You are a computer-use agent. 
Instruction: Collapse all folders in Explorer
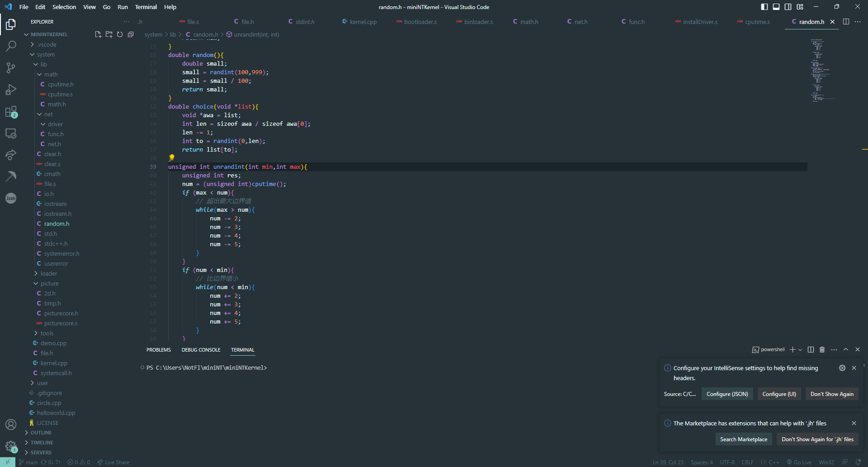[131, 34]
